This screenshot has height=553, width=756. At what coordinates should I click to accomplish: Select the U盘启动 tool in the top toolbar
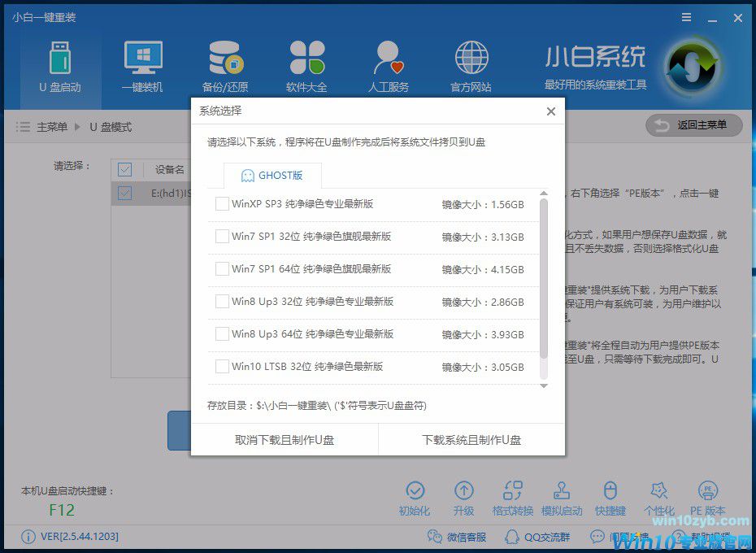point(59,65)
